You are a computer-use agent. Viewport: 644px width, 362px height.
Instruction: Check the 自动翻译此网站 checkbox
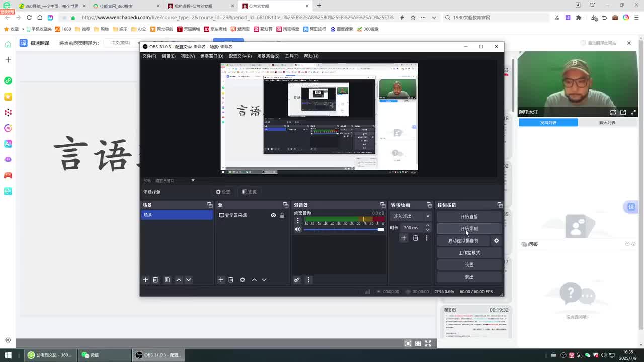[583, 43]
